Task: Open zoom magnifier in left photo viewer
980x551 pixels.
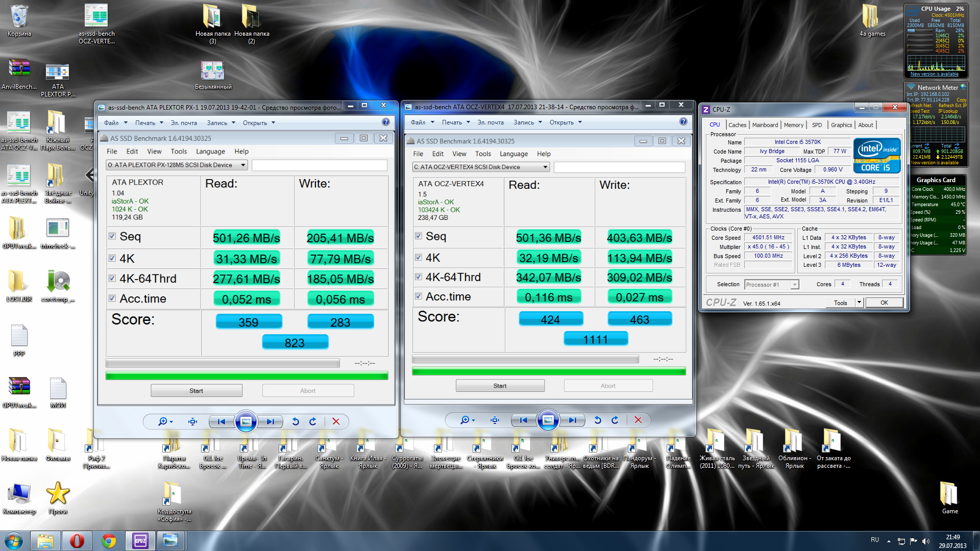Action: (x=165, y=421)
